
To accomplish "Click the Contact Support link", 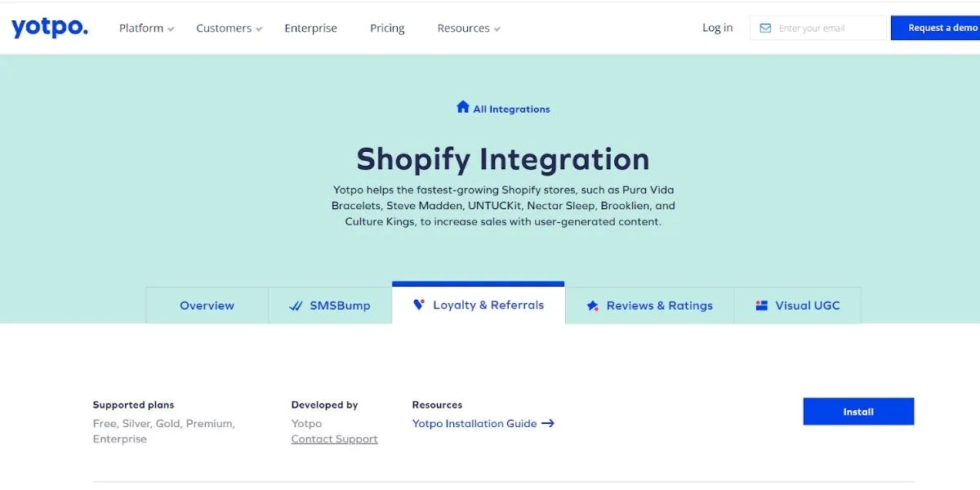I will click(x=334, y=439).
